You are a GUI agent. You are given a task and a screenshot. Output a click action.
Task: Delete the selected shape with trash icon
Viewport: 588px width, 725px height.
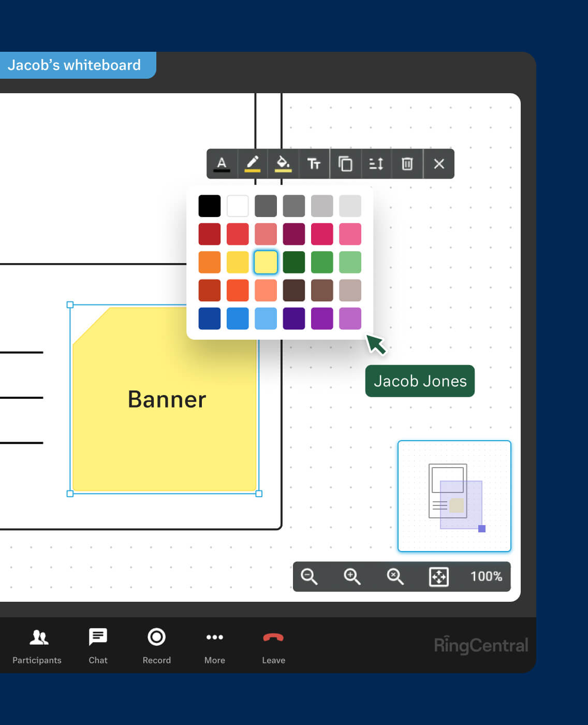tap(407, 164)
